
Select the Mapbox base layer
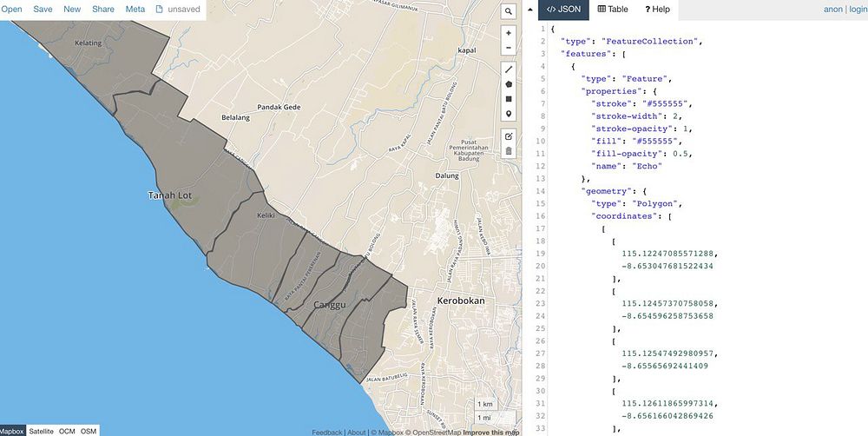click(x=12, y=431)
